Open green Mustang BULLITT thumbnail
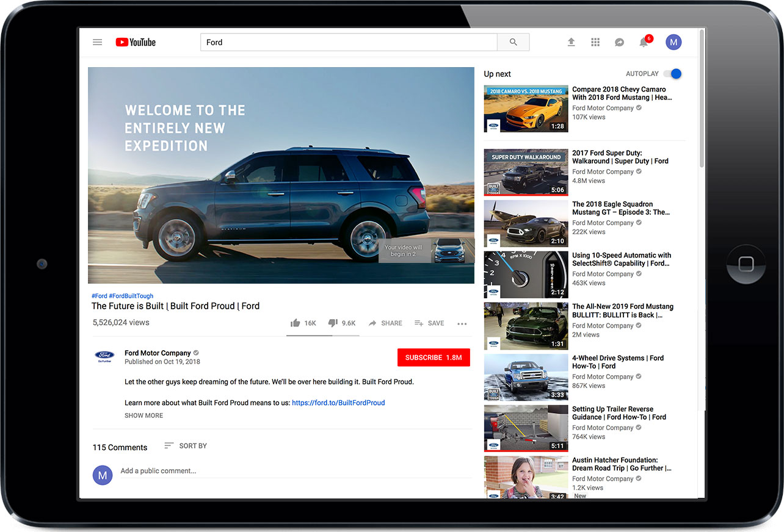The image size is (784, 532). click(x=526, y=326)
